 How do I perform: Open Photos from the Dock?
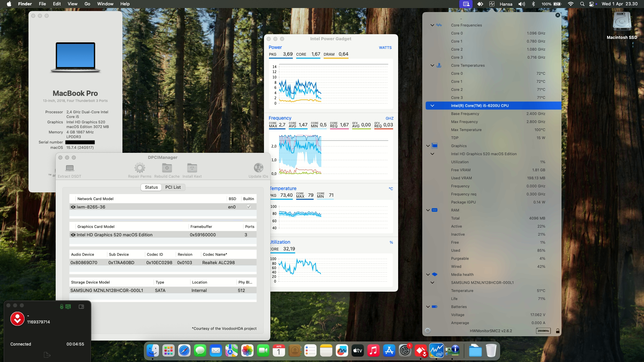tap(247, 351)
